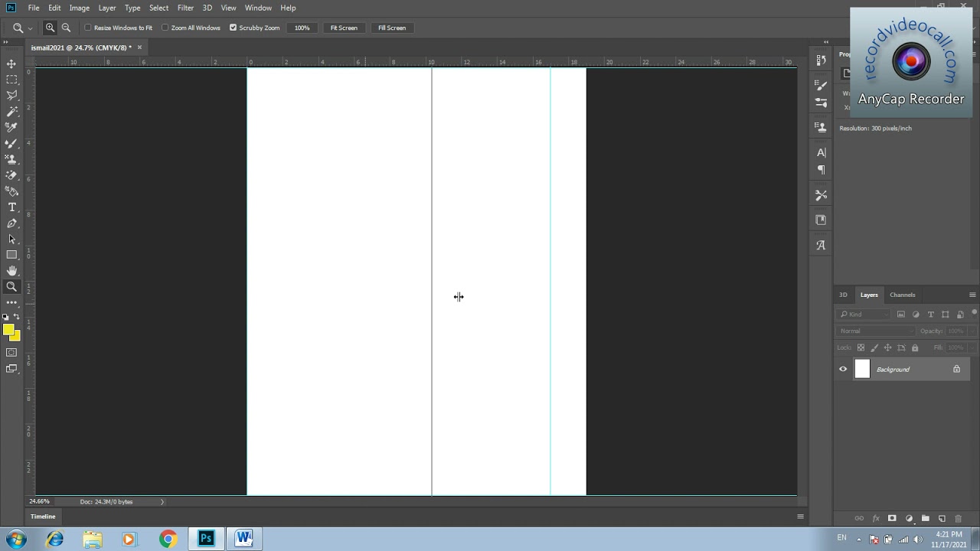Change the screen mode
The height and width of the screenshot is (551, 980).
click(x=11, y=369)
